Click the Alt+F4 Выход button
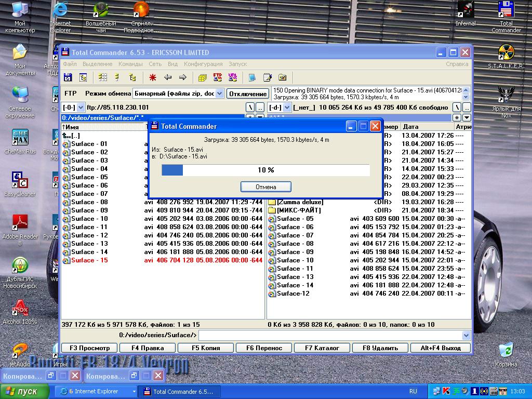 pyautogui.click(x=441, y=348)
